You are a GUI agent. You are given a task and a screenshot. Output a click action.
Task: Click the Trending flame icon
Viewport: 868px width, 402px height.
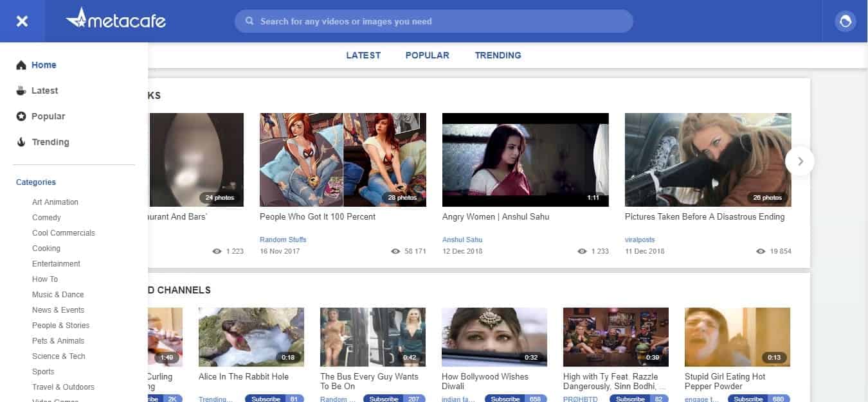(21, 142)
